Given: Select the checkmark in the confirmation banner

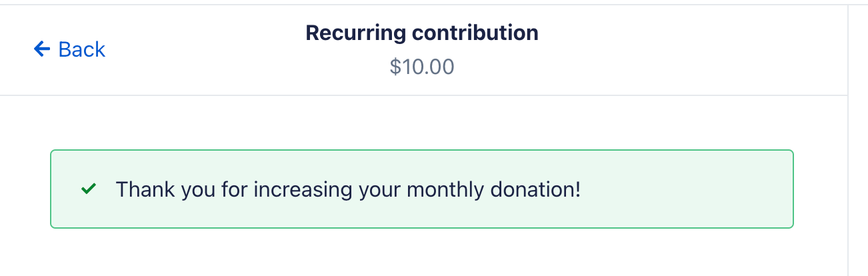Looking at the screenshot, I should [x=87, y=189].
